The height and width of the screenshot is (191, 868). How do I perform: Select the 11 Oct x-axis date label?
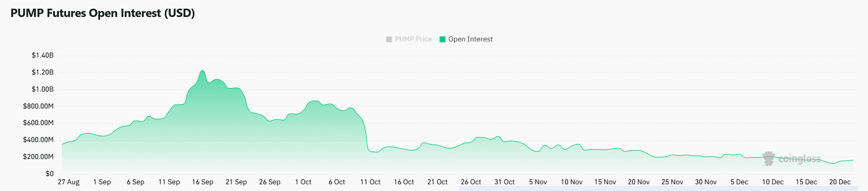point(370,182)
